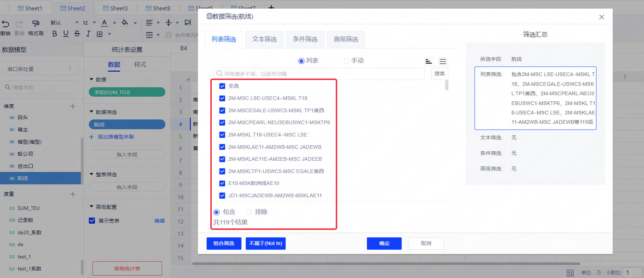Uncheck the 全选 select-all checkbox

coord(222,86)
